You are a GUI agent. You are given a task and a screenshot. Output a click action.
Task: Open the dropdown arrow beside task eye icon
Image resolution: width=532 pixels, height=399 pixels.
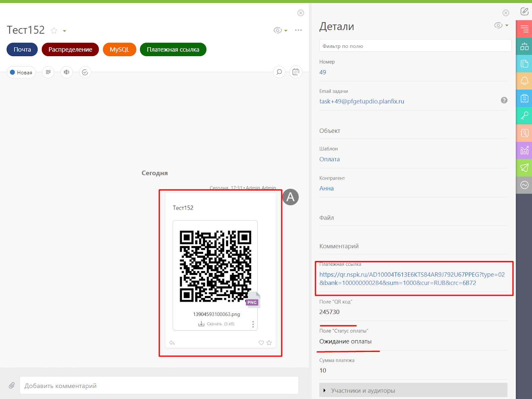[286, 31]
